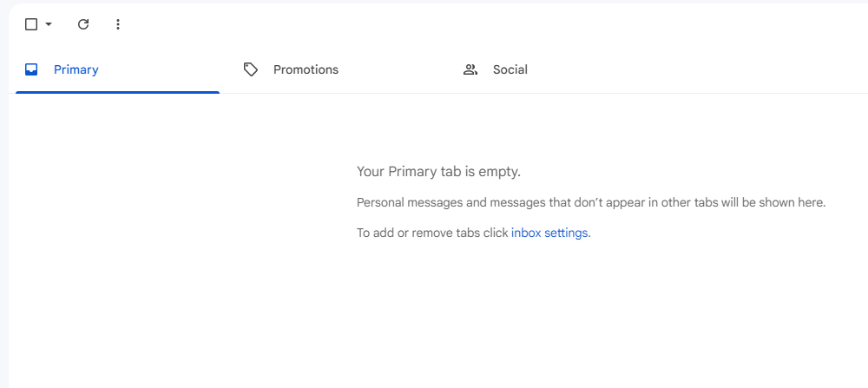Click the blue underline beneath Primary tab
The image size is (868, 388).
[117, 91]
